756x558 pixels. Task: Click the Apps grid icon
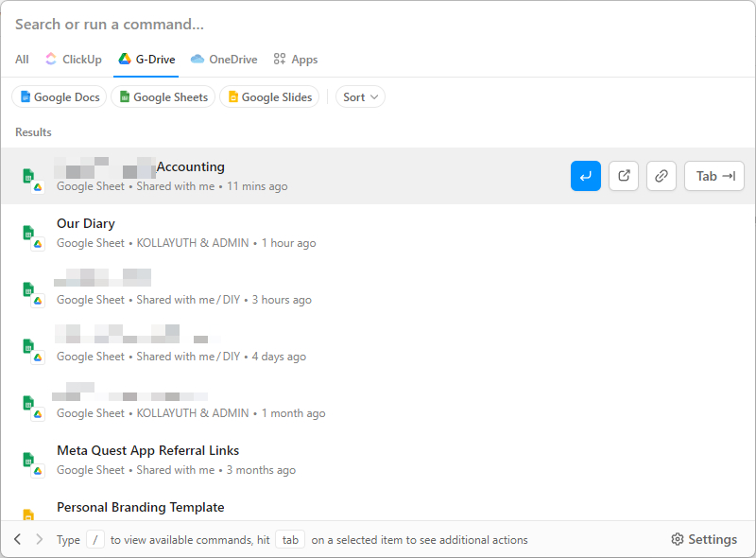[x=280, y=59]
